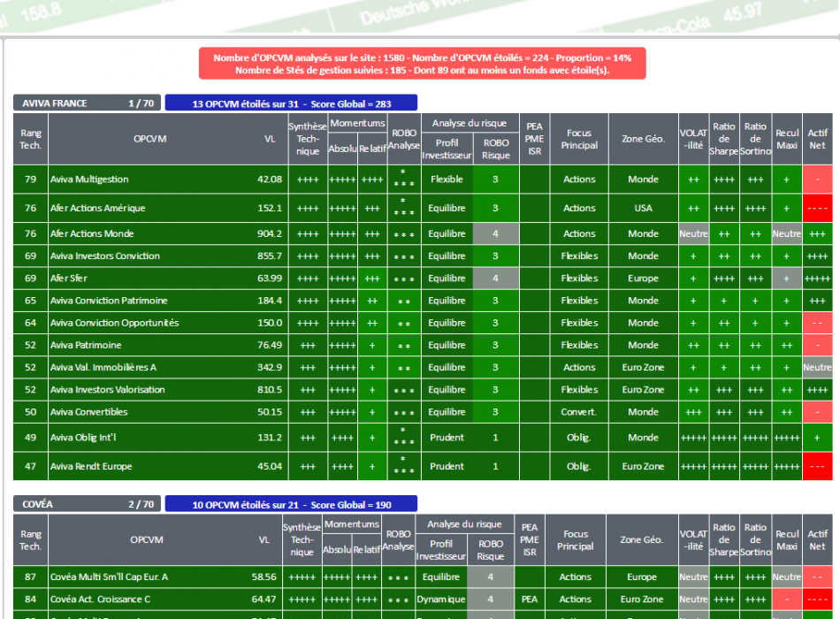Viewport: 840px width, 619px height.
Task: Click VL value 42.08
Action: pyautogui.click(x=270, y=180)
